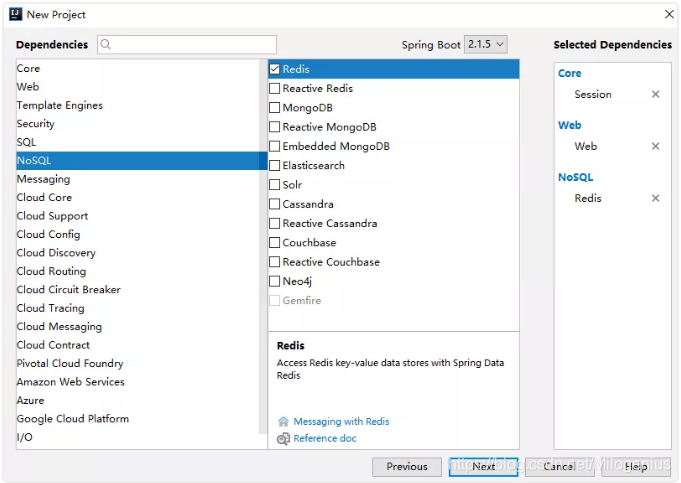Select the Core dependency category

(x=138, y=69)
